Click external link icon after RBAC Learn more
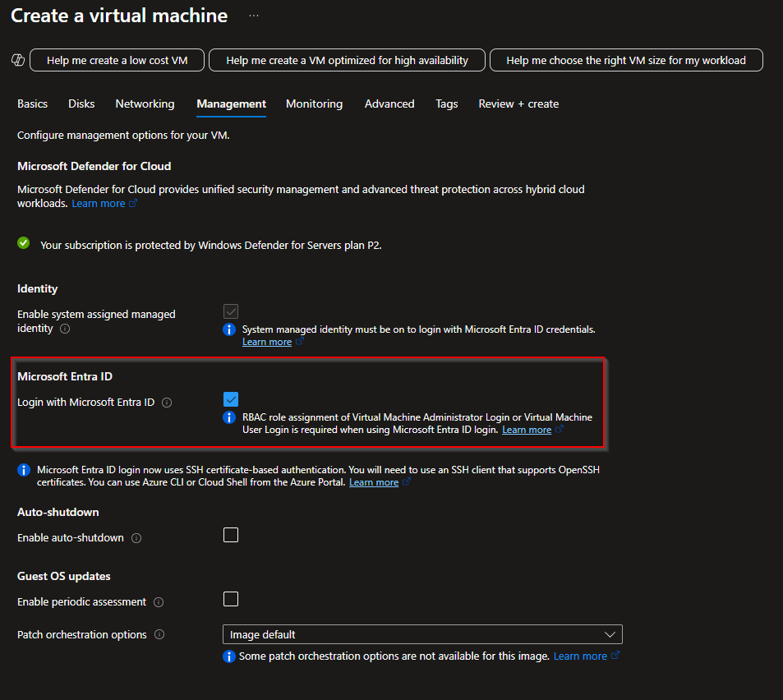This screenshot has width=783, height=700. click(560, 430)
